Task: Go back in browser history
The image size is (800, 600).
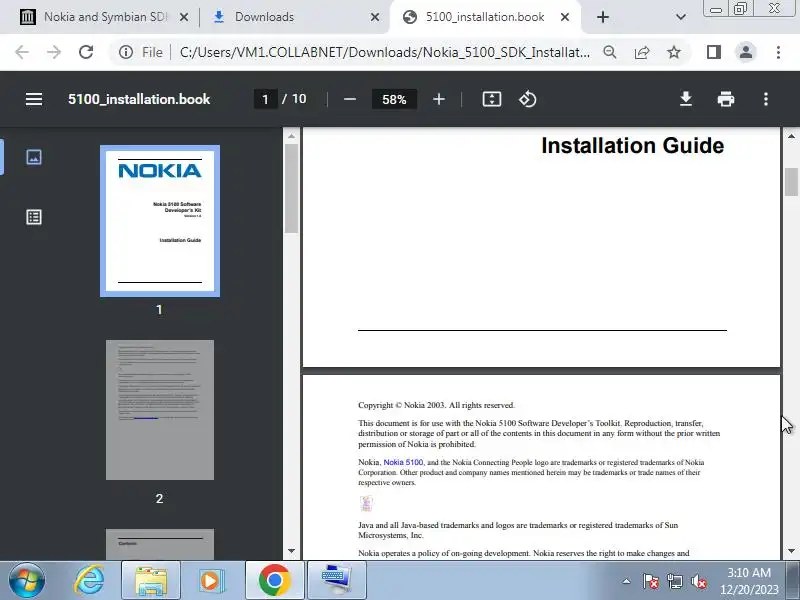Action: click(x=22, y=52)
